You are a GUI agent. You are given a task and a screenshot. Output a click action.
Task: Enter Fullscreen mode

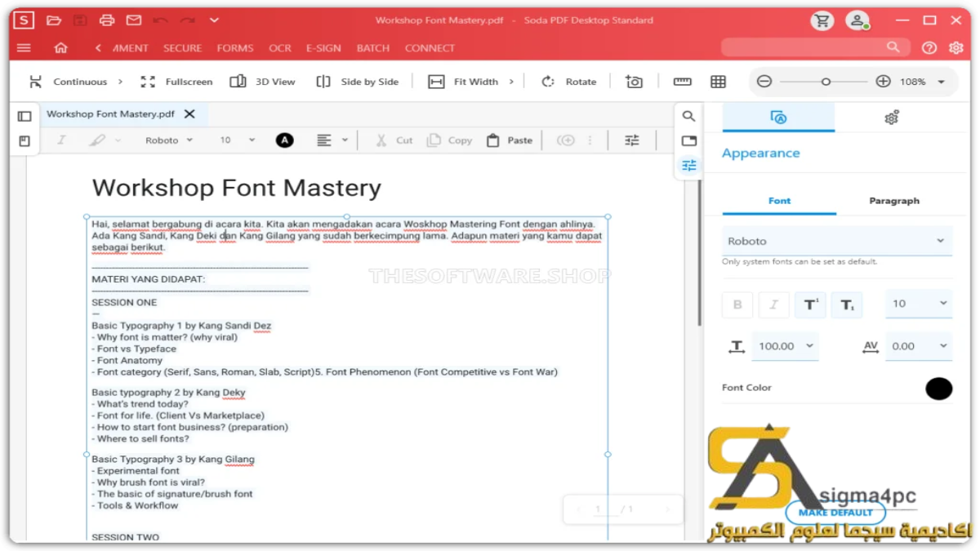176,82
